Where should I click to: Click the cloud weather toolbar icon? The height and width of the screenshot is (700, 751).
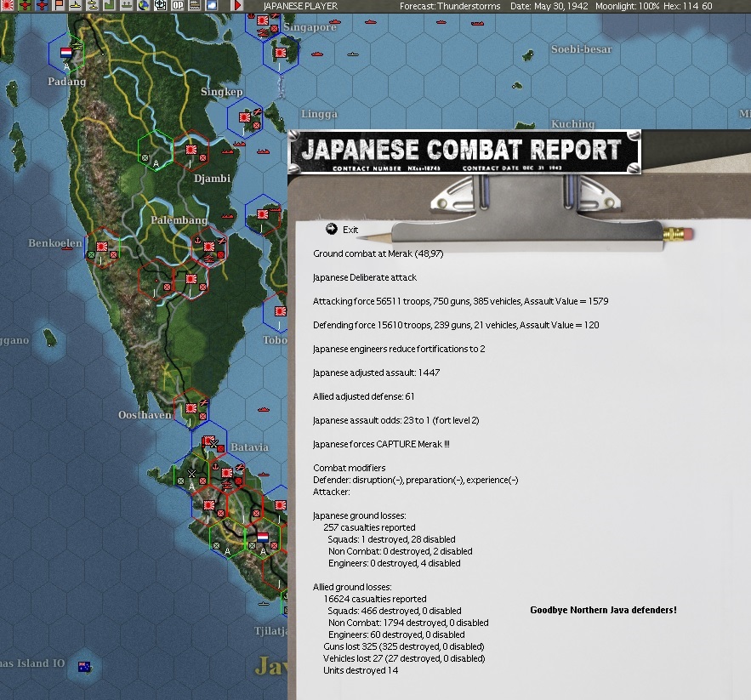[x=212, y=5]
